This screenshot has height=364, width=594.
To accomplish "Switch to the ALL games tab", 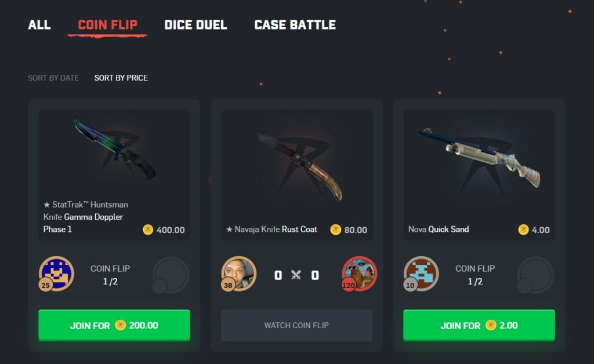I will (x=39, y=25).
